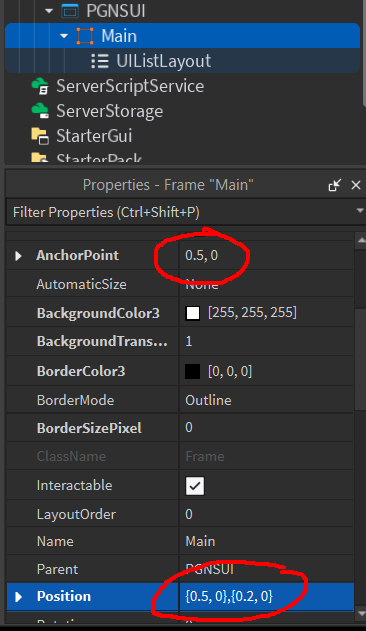The height and width of the screenshot is (631, 366).
Task: Open the filter properties dropdown arrow
Action: [360, 211]
